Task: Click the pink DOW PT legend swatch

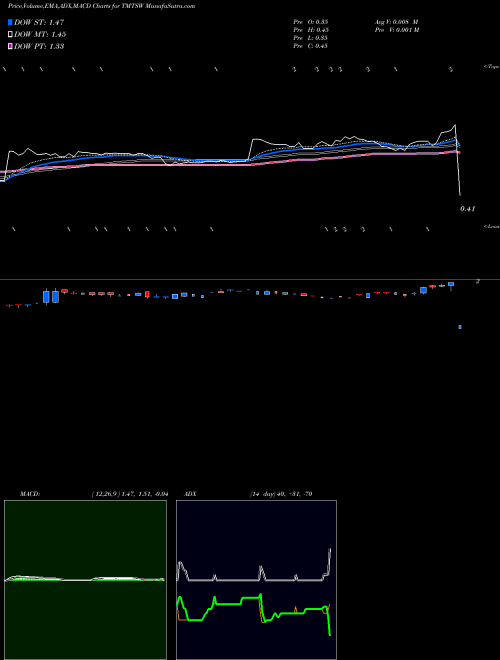Action: 10,46
